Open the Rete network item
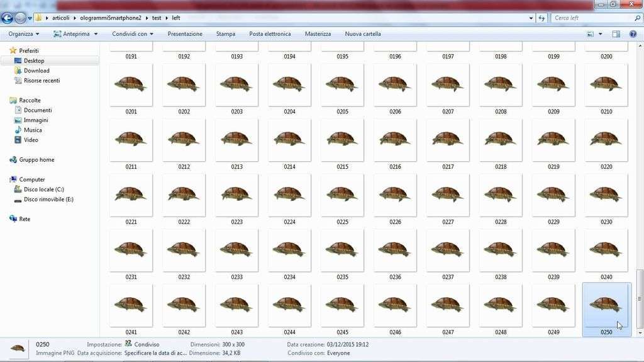 click(25, 219)
